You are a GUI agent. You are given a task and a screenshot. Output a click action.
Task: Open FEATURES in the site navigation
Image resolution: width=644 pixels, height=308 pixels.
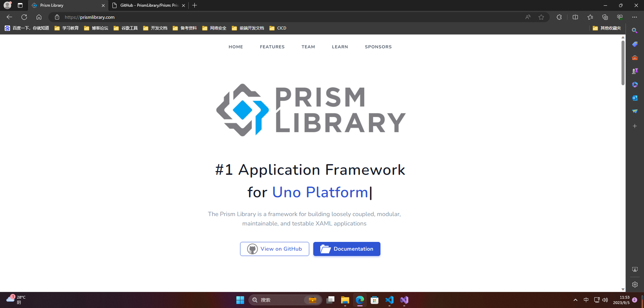pyautogui.click(x=272, y=47)
